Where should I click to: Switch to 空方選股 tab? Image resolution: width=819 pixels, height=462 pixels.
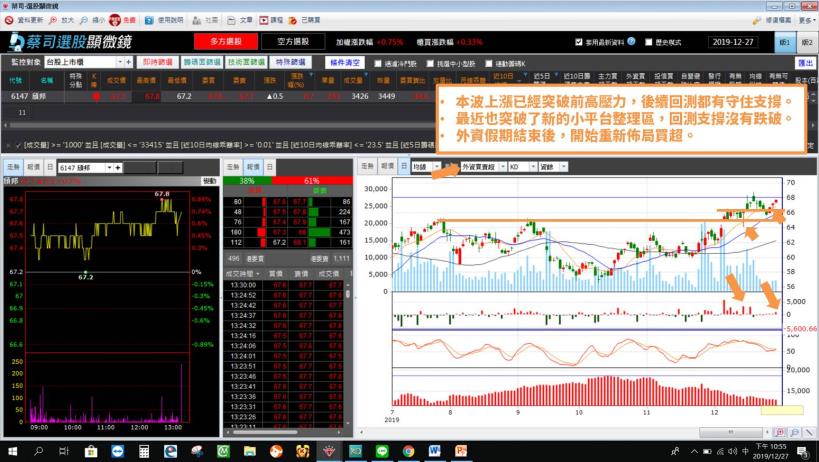coord(293,41)
